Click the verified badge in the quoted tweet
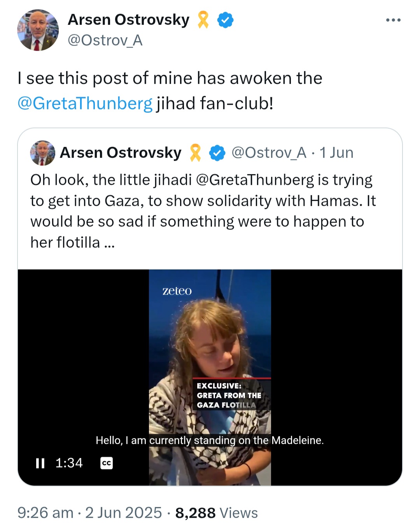 tap(217, 153)
